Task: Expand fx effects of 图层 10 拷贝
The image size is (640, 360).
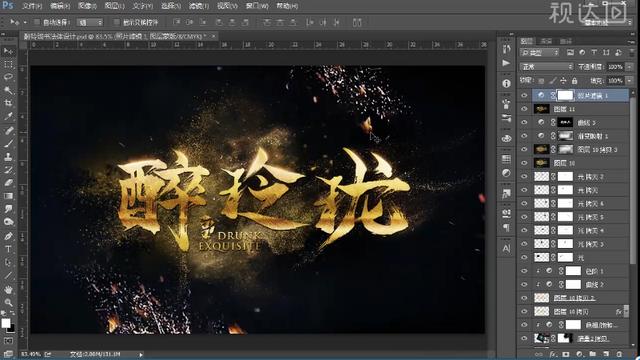Action: pos(626,311)
